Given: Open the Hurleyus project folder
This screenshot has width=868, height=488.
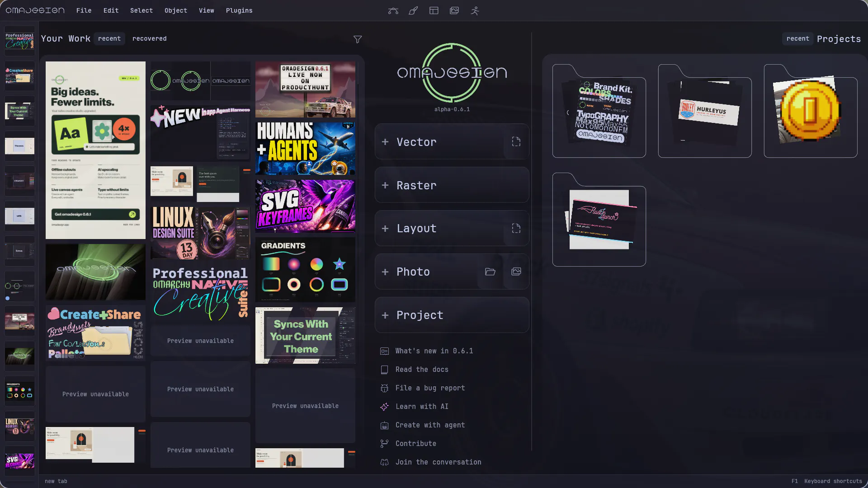Looking at the screenshot, I should click(x=705, y=111).
